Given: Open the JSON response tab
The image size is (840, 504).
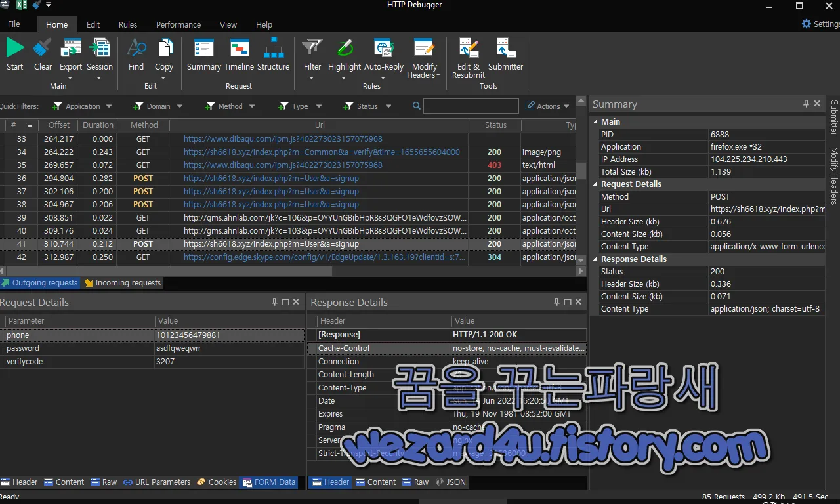Looking at the screenshot, I should point(450,482).
